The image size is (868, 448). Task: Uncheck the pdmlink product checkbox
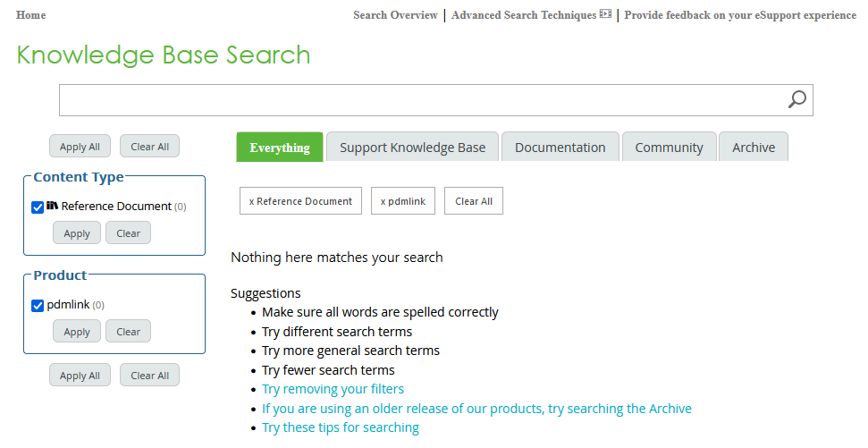[38, 306]
